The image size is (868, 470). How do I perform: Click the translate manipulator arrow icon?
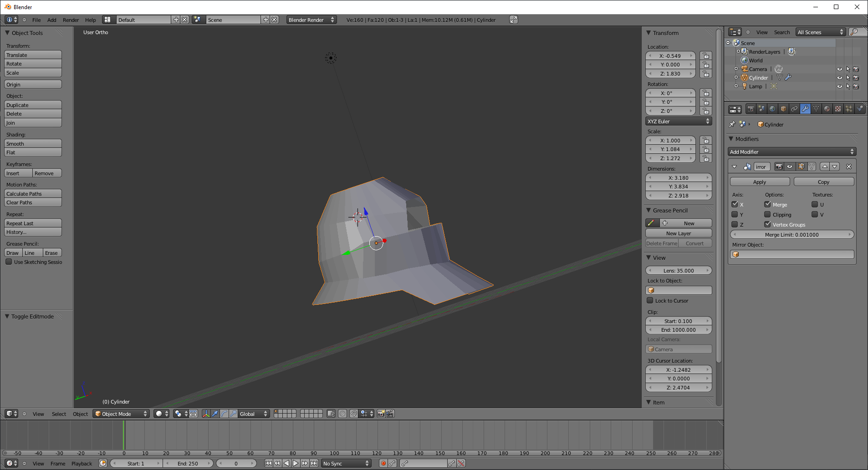tap(215, 414)
